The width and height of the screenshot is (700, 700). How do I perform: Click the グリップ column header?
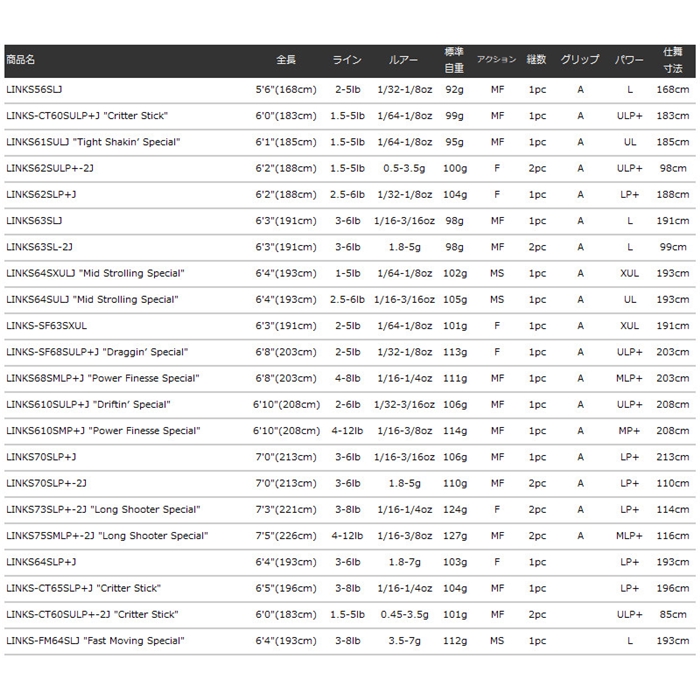click(x=580, y=60)
